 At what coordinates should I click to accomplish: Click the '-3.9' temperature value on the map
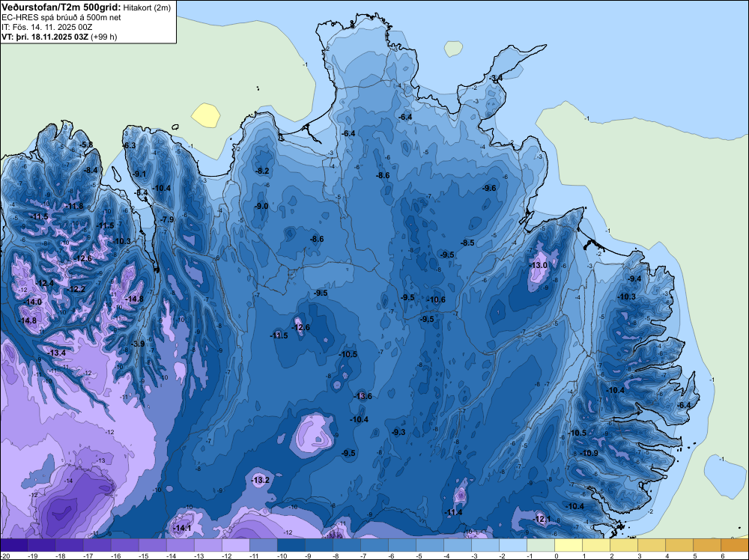138,344
